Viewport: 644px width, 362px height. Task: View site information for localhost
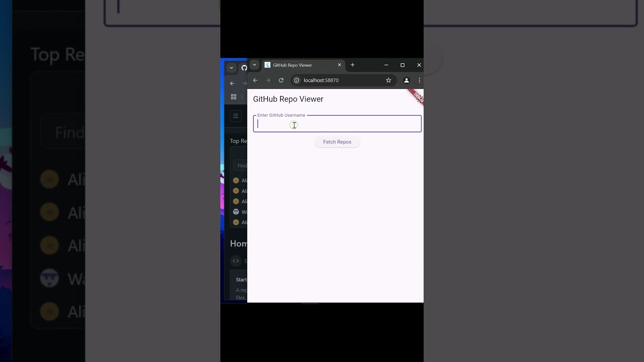[x=297, y=80]
